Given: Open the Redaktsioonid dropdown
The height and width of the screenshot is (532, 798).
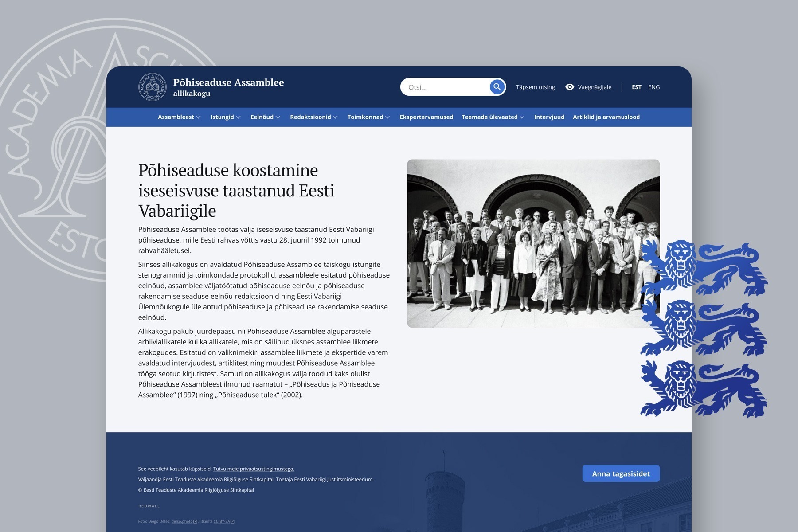Looking at the screenshot, I should [x=313, y=117].
